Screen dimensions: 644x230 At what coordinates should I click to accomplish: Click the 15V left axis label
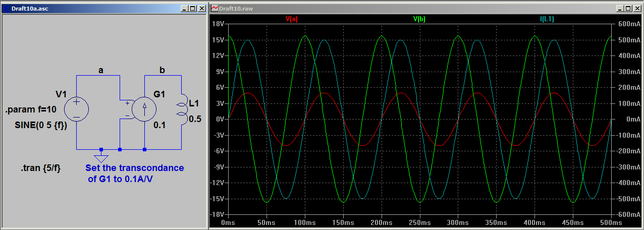pyautogui.click(x=219, y=40)
